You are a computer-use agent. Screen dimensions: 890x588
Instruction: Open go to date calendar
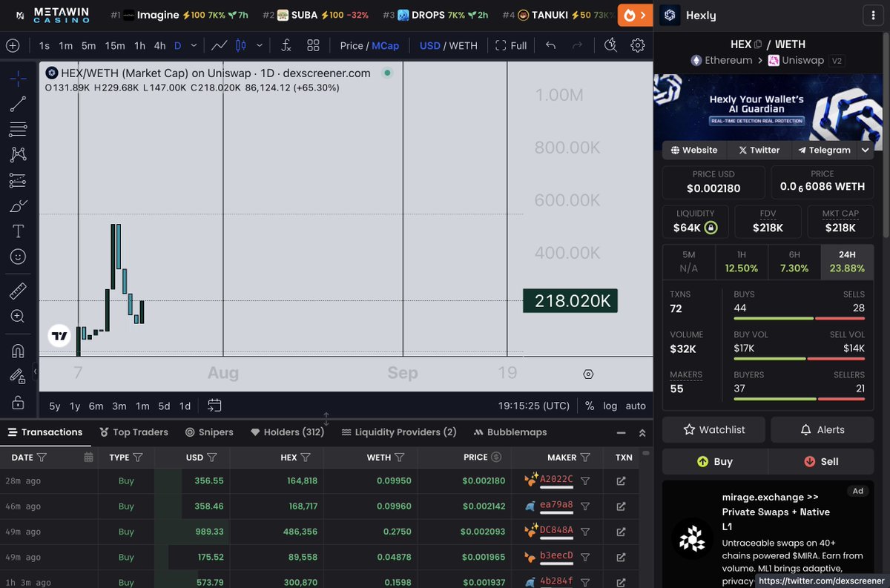214,406
